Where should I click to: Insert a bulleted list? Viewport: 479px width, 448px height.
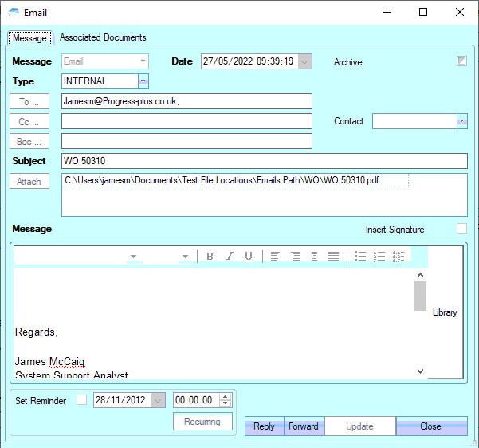359,256
